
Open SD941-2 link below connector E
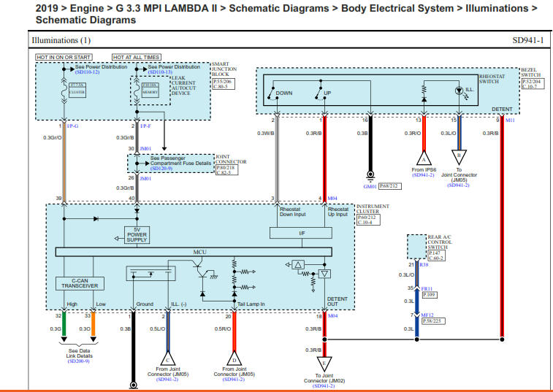[x=324, y=386]
